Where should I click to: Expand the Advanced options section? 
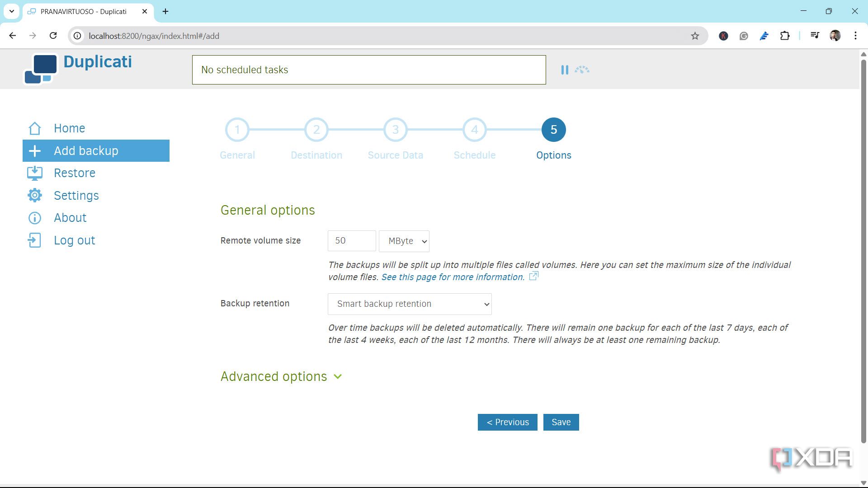point(281,376)
